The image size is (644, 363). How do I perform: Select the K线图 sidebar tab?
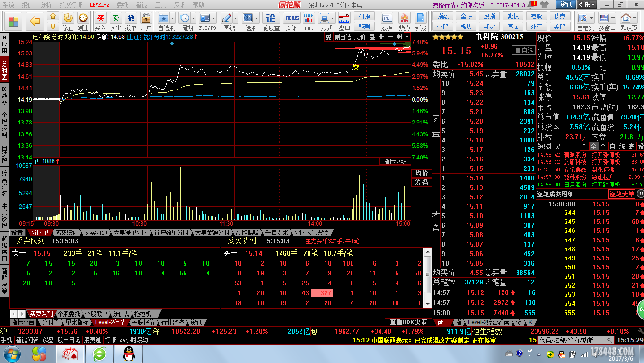click(4, 96)
